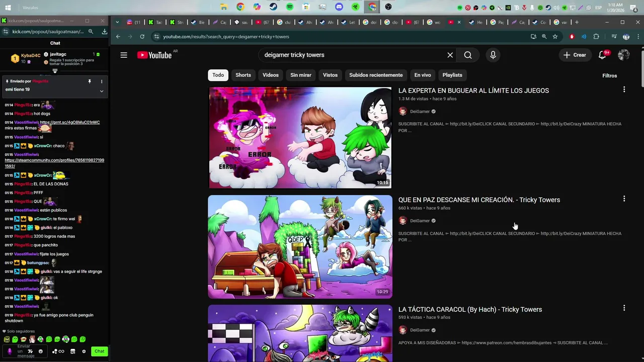Open YouTube notifications bell
This screenshot has width=644, height=362.
[x=602, y=55]
